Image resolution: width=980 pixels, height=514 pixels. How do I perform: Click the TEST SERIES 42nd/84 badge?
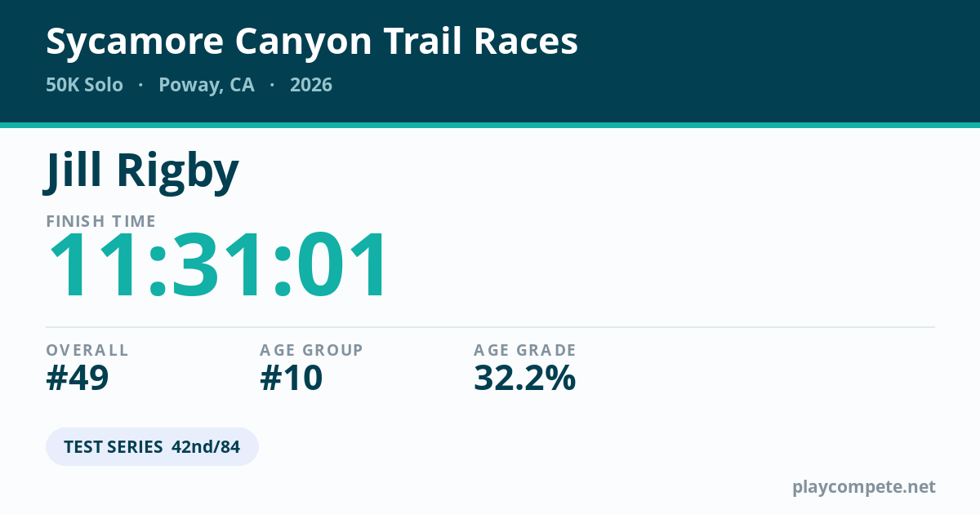(152, 447)
